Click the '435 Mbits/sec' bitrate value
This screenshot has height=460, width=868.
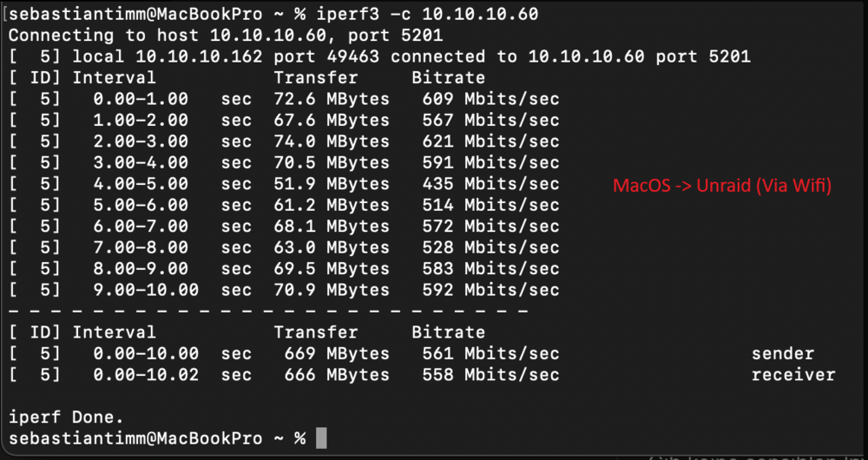click(490, 184)
